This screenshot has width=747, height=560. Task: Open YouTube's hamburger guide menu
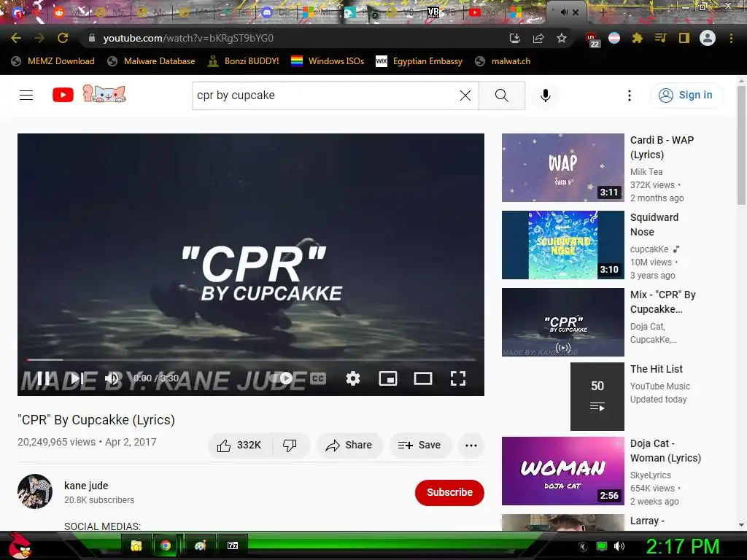[26, 96]
